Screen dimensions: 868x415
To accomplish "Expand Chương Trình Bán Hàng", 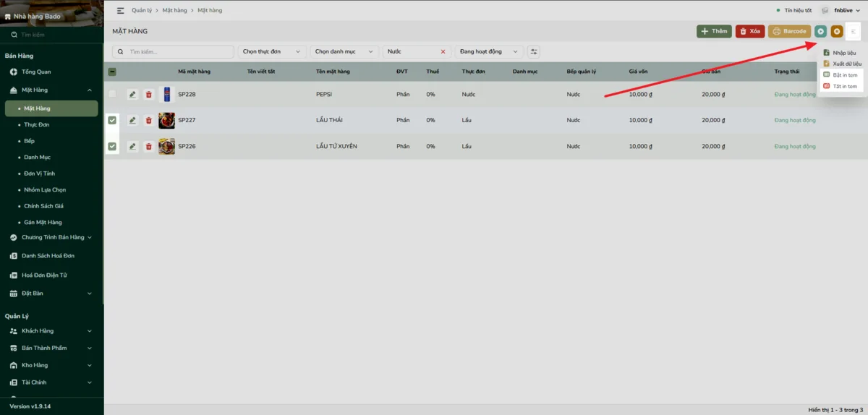I will (51, 237).
